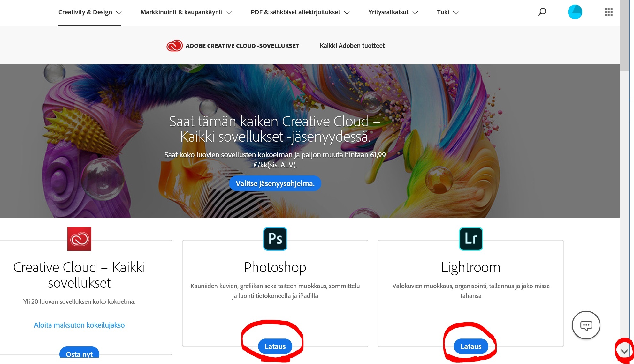Click Aloita maksuton kokeilujakso link
The image size is (634, 364).
[79, 325]
